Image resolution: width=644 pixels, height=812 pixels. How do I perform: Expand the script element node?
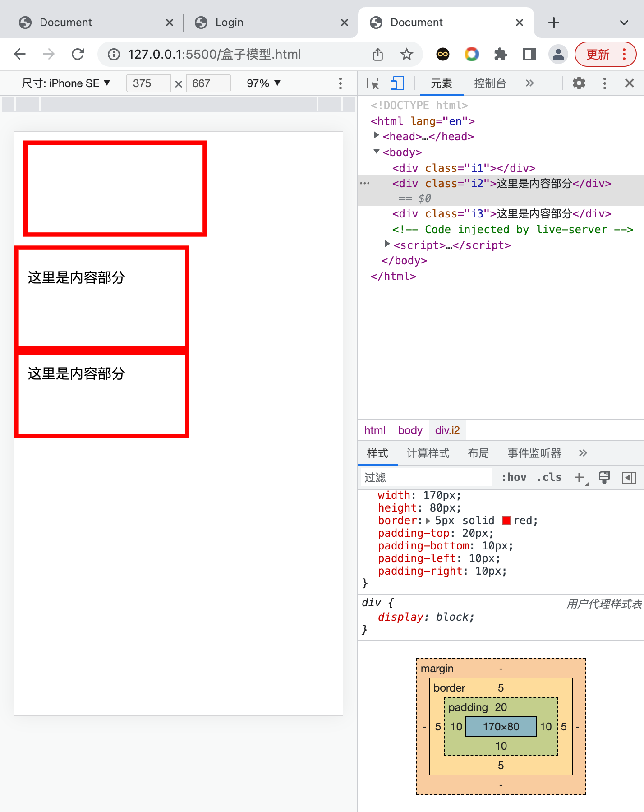(x=387, y=244)
